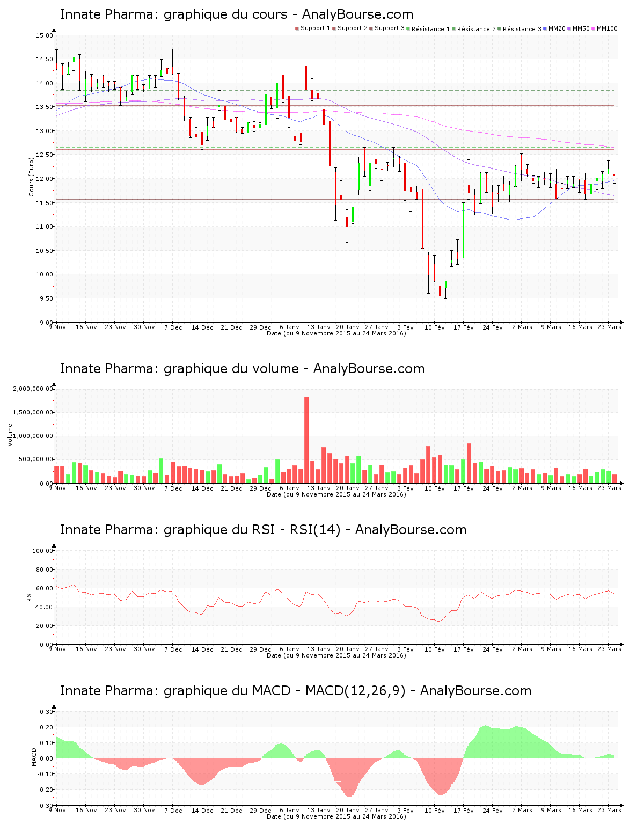Click the 60.00 RSI axis value
Viewport: 644px width, 832px height.
tap(45, 588)
